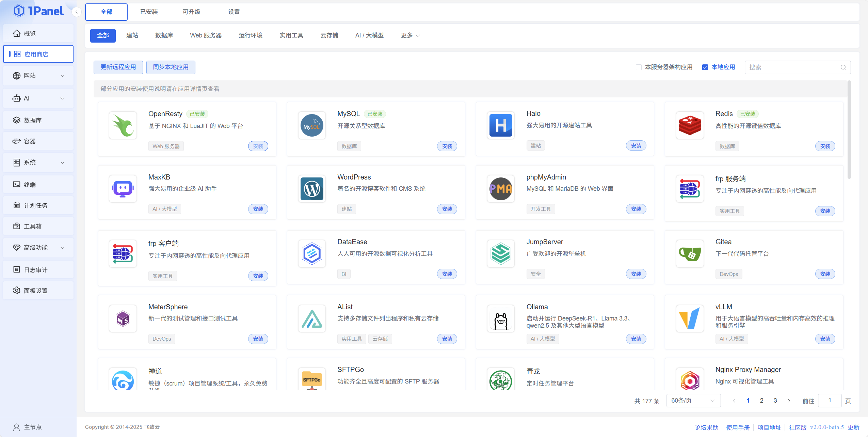The image size is (868, 437).
Task: Open 容器 in the sidebar
Action: [x=38, y=141]
